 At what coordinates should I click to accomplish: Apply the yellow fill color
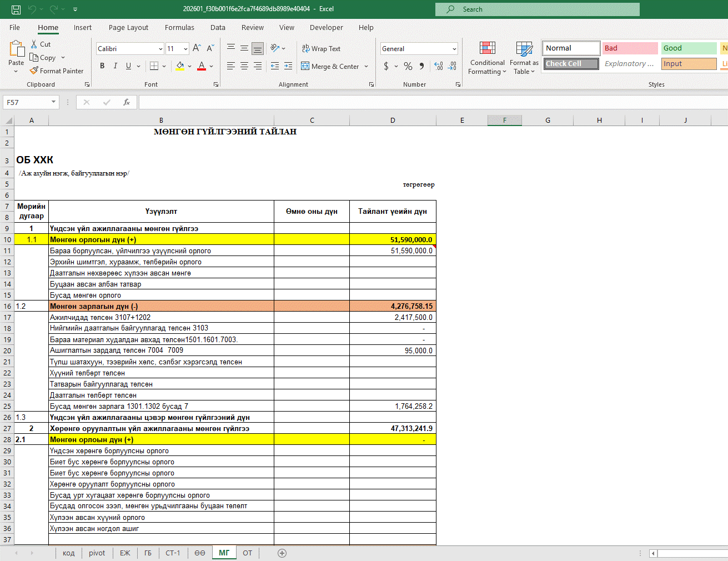[x=180, y=66]
